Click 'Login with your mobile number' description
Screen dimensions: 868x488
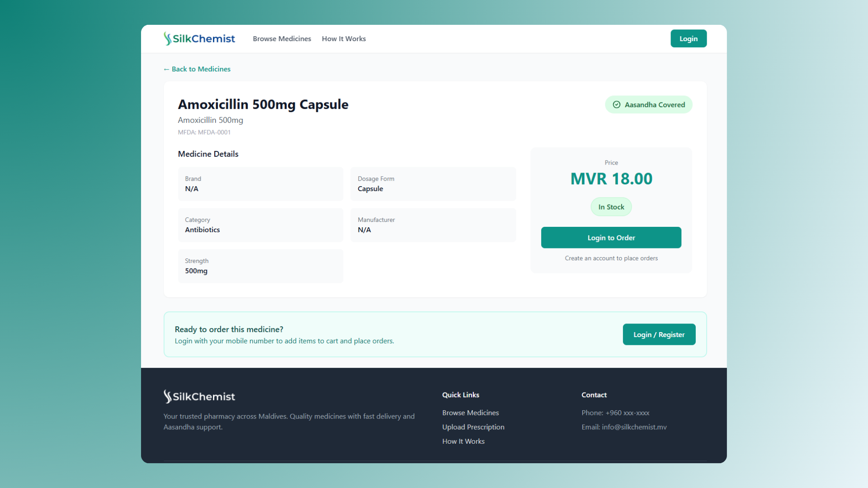point(284,341)
